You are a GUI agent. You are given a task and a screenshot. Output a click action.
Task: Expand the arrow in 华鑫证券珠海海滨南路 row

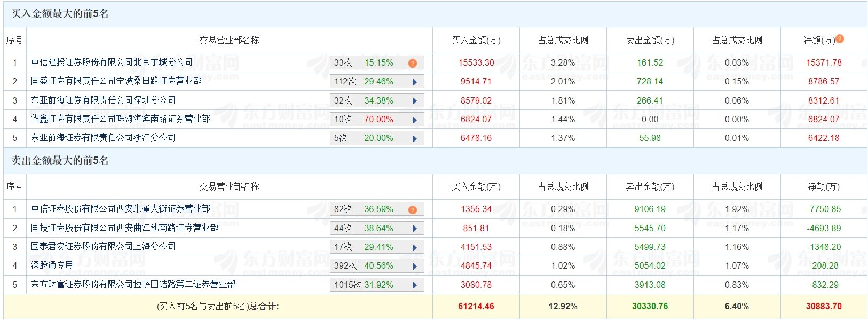(415, 120)
